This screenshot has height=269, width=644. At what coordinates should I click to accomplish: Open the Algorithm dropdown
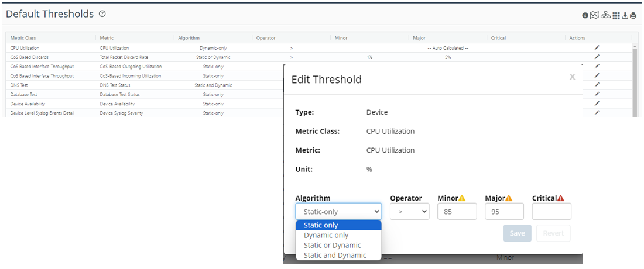338,212
